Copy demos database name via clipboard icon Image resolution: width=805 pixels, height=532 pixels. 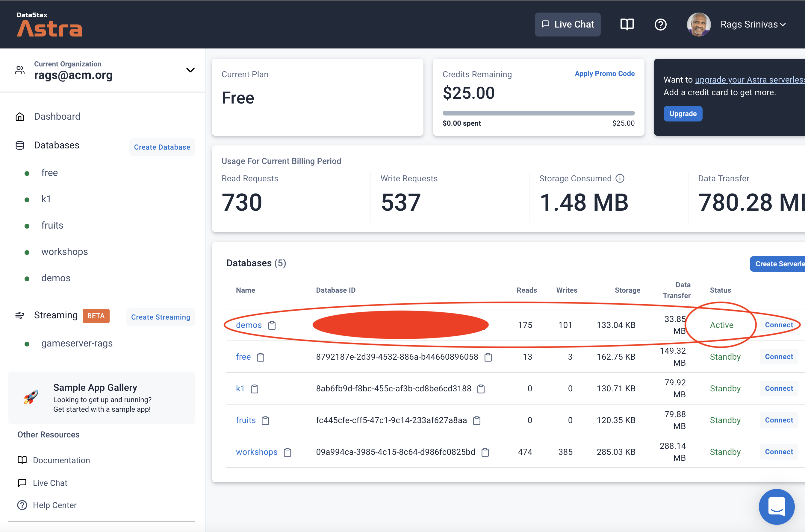click(x=272, y=325)
